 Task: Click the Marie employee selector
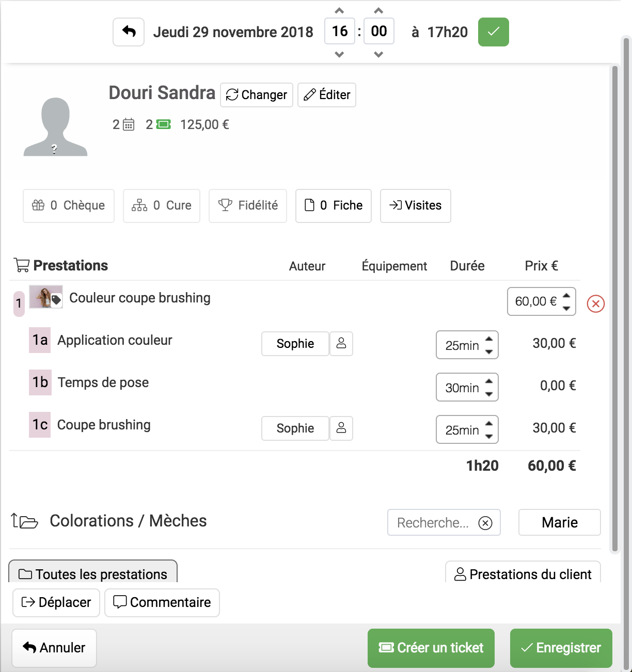[560, 523]
